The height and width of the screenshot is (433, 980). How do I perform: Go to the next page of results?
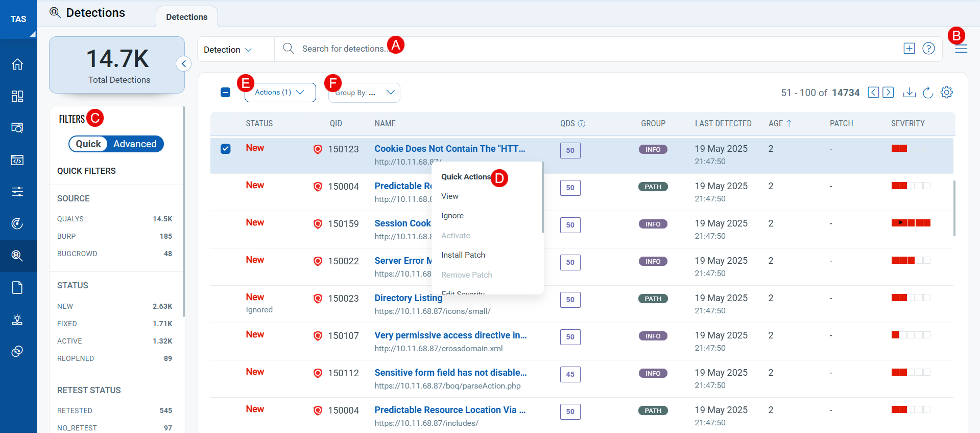tap(888, 93)
